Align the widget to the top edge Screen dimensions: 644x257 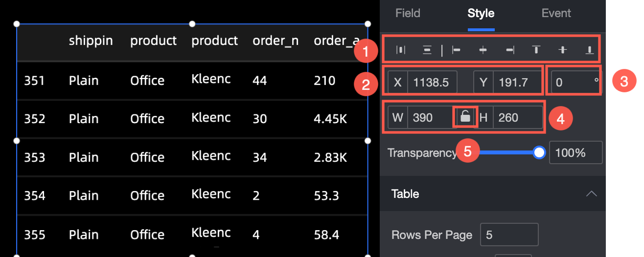pos(536,49)
